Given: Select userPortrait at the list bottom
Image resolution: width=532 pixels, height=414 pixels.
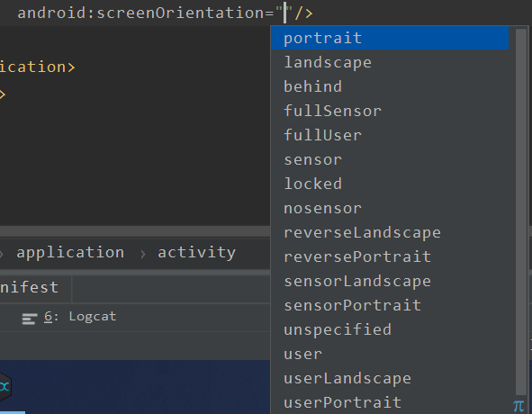Looking at the screenshot, I should pos(390,402).
